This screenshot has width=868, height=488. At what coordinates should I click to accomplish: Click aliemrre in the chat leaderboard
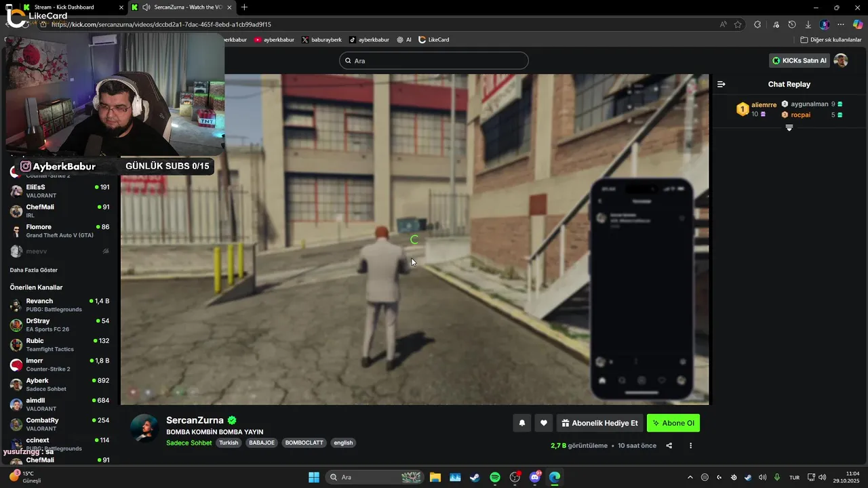764,105
